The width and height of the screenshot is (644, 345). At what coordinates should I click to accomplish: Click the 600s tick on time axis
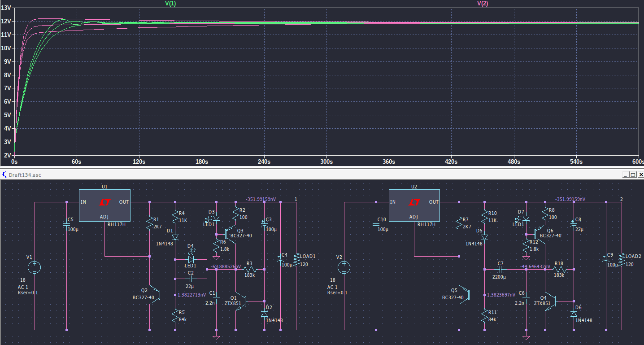pos(638,162)
